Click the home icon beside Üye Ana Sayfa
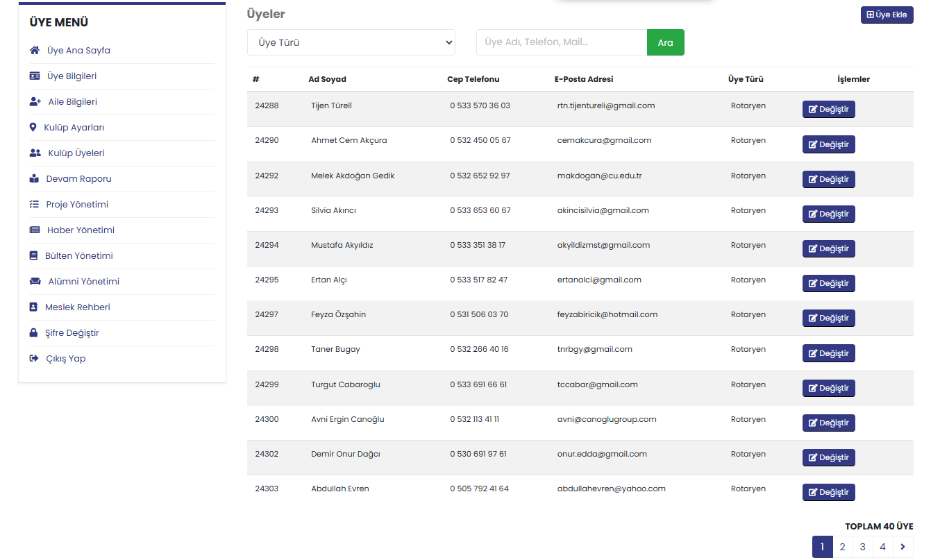The width and height of the screenshot is (940, 560). (x=35, y=51)
